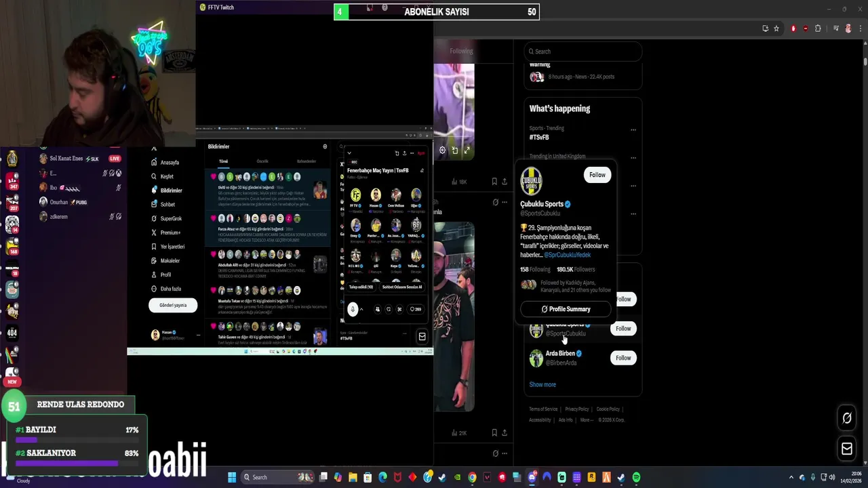Share the post with 18K views

tap(504, 182)
